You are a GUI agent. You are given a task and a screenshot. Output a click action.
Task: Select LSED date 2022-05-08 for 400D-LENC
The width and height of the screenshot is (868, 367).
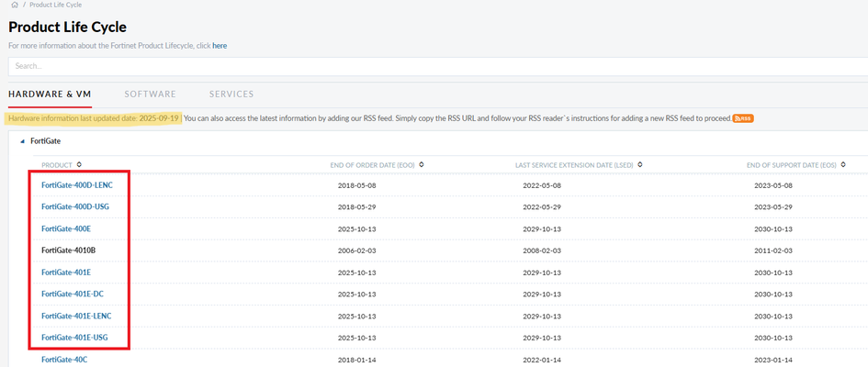point(542,185)
